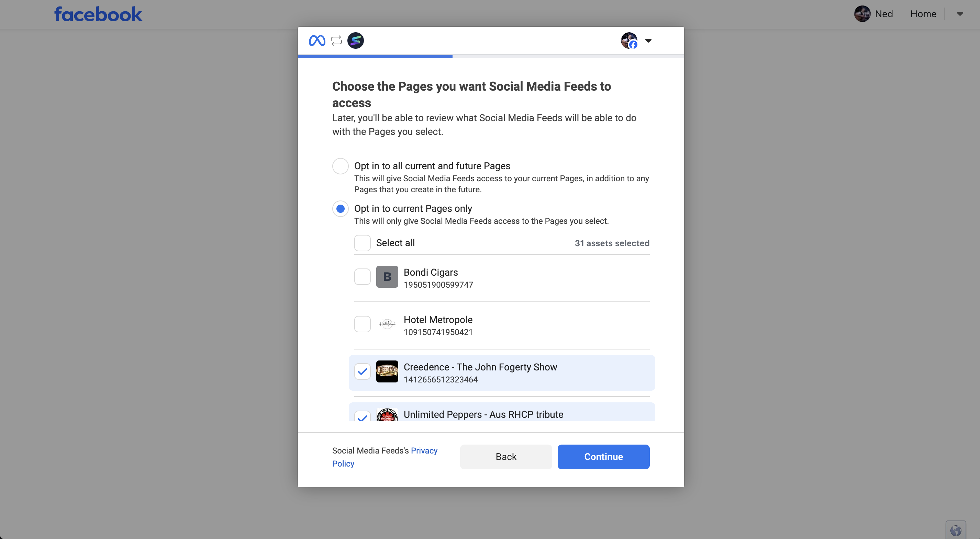Open the Ned profile avatar in top bar

862,14
